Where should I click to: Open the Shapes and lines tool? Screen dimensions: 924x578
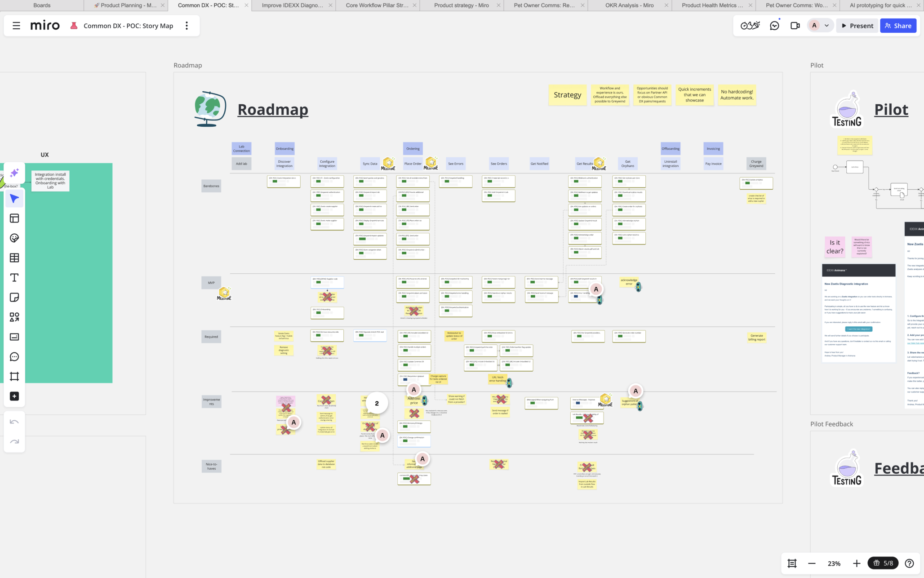point(14,317)
